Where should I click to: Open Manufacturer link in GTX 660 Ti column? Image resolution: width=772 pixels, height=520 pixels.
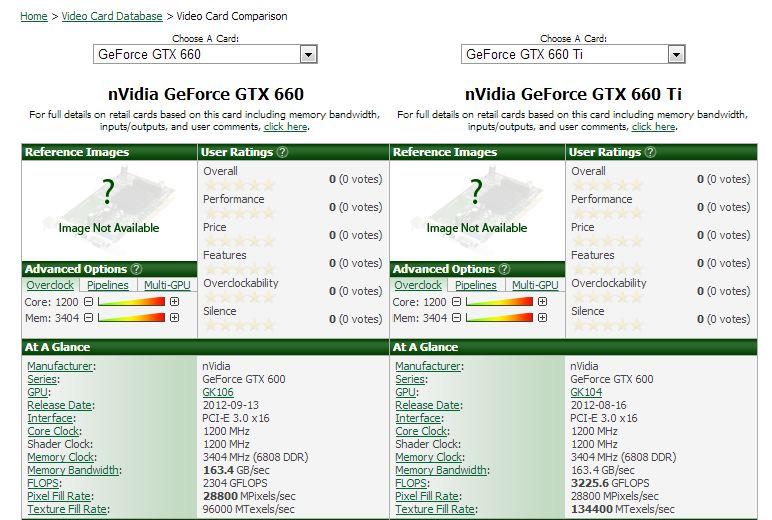click(428, 366)
